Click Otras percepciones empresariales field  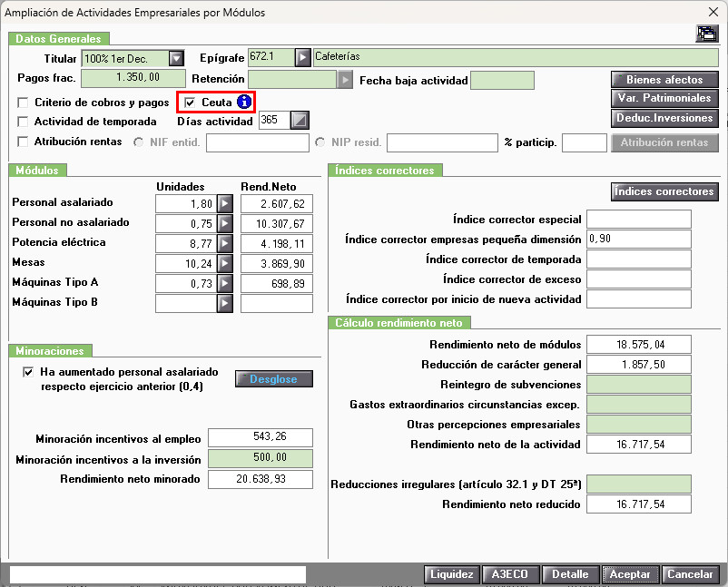click(x=639, y=424)
